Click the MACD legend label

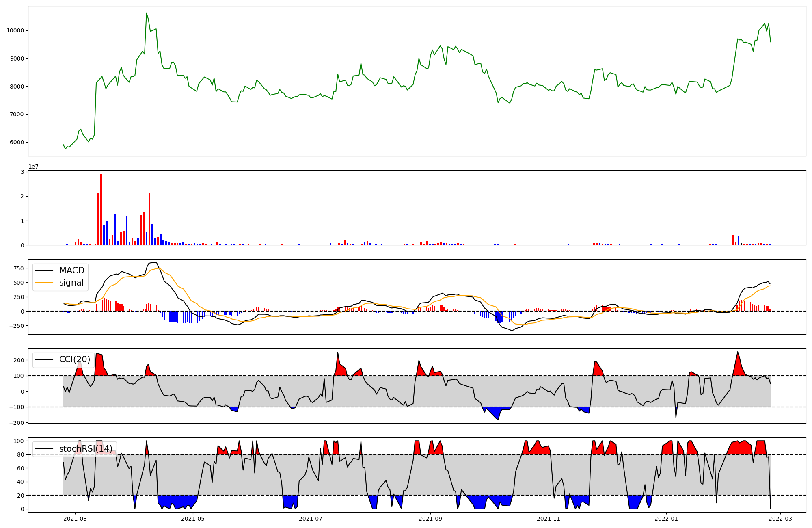[x=71, y=270]
